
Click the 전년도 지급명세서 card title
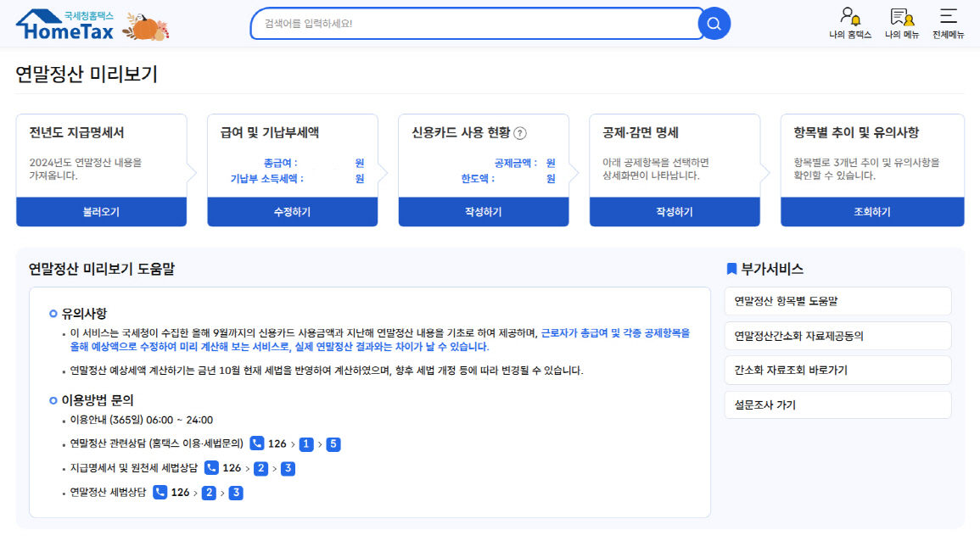(77, 132)
